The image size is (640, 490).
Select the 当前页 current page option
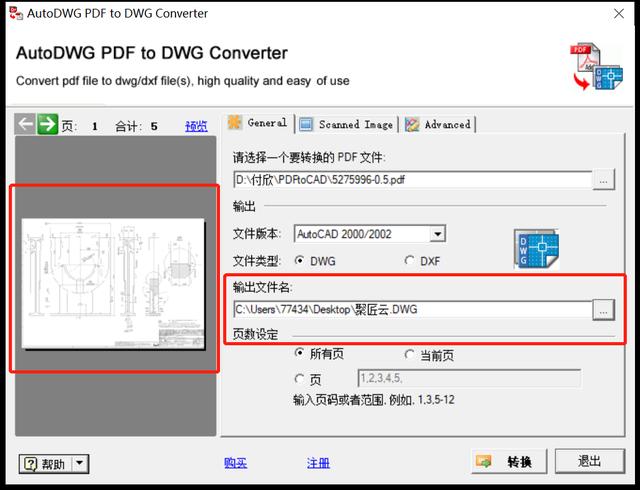(409, 354)
